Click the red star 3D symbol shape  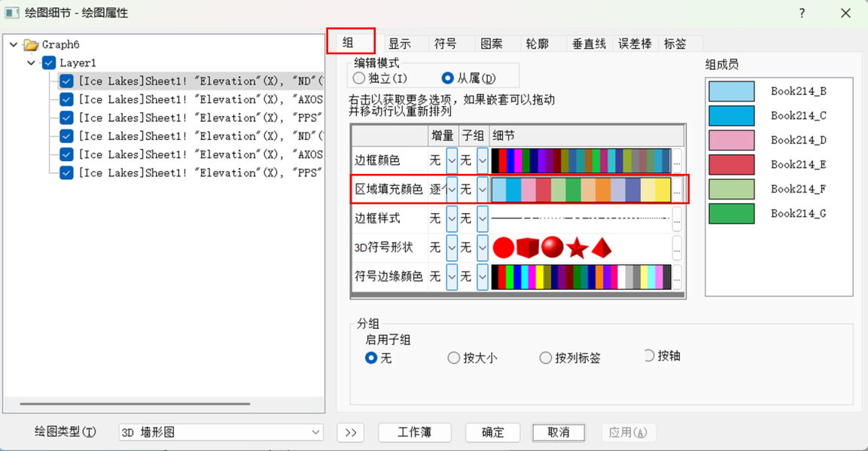(x=577, y=248)
